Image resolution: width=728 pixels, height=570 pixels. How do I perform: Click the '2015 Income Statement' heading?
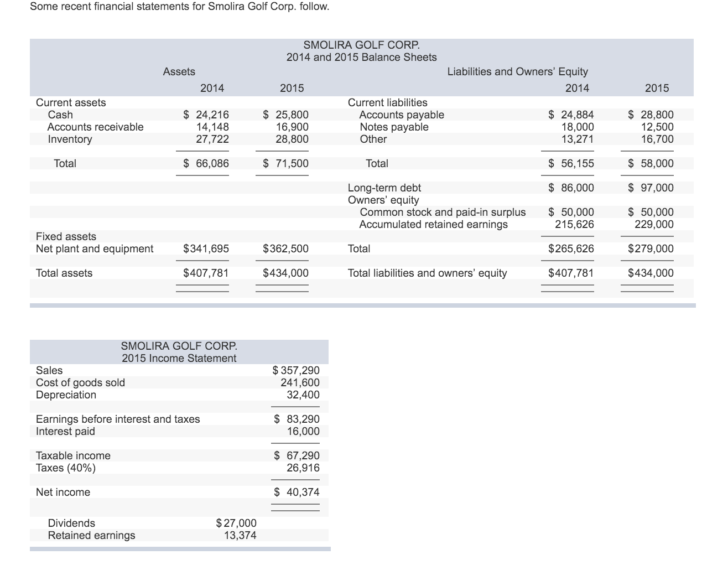[179, 358]
